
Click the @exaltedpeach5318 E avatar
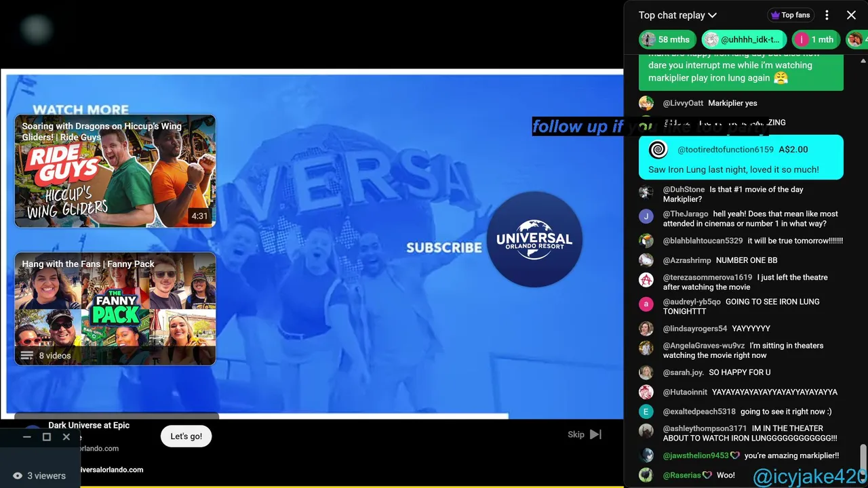pos(646,411)
